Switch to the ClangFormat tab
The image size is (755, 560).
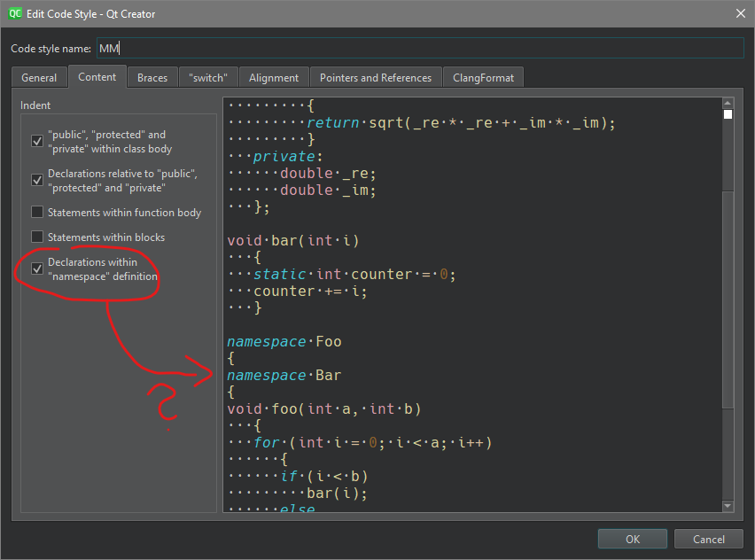click(x=483, y=77)
